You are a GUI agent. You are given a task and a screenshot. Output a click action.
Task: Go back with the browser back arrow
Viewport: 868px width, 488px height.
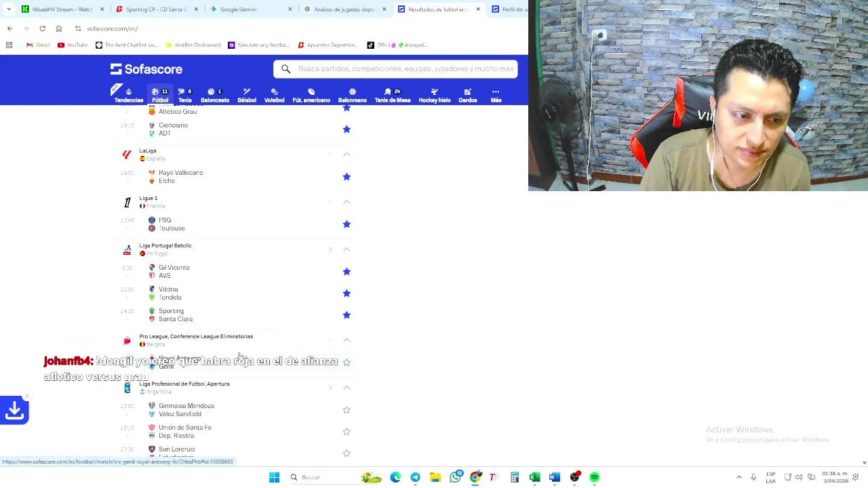click(x=9, y=28)
